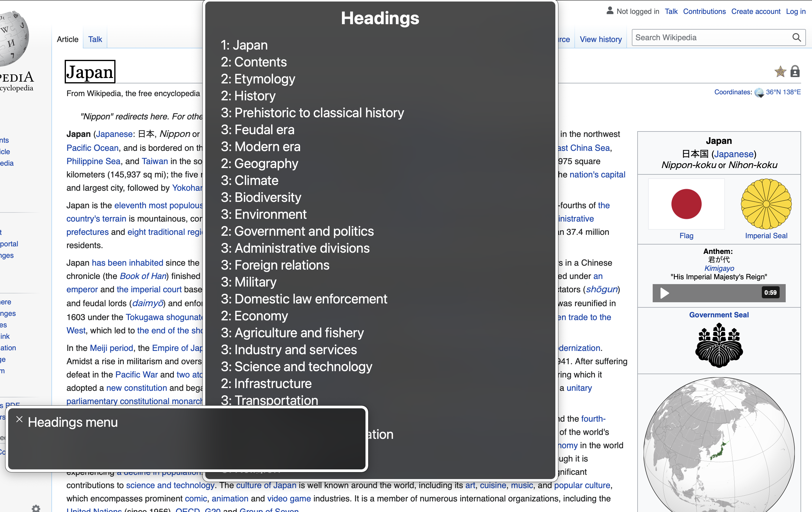Viewport: 812px width, 512px height.
Task: Switch to the Talk tab
Action: (x=95, y=39)
